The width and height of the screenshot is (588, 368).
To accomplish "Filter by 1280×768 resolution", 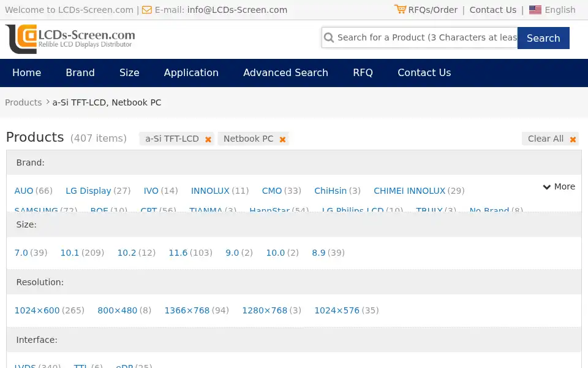I will (x=265, y=310).
